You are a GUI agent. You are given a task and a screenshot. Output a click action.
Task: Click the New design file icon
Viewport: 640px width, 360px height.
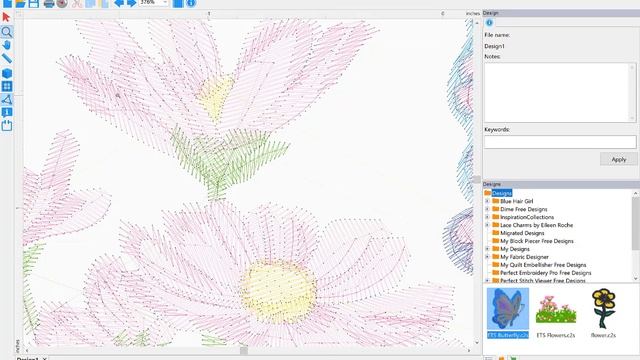click(x=7, y=3)
